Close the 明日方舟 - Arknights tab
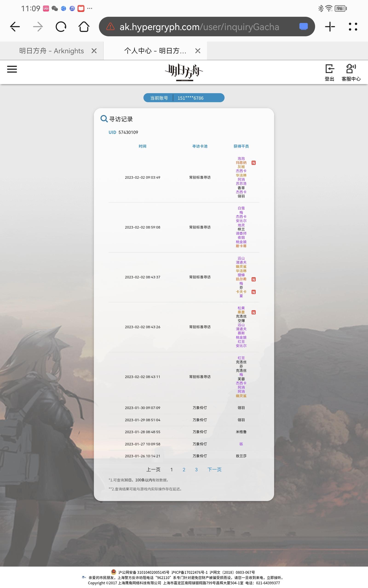The height and width of the screenshot is (588, 368). click(94, 51)
